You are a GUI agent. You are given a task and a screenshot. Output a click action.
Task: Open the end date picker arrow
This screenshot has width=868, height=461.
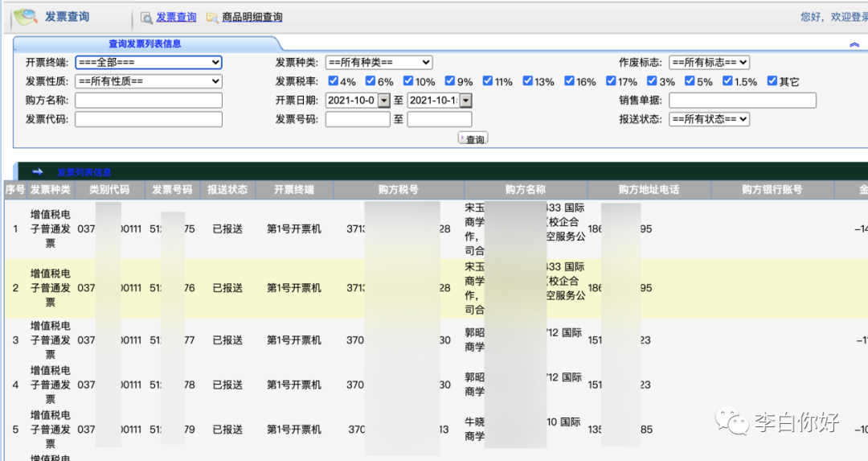[x=466, y=101]
